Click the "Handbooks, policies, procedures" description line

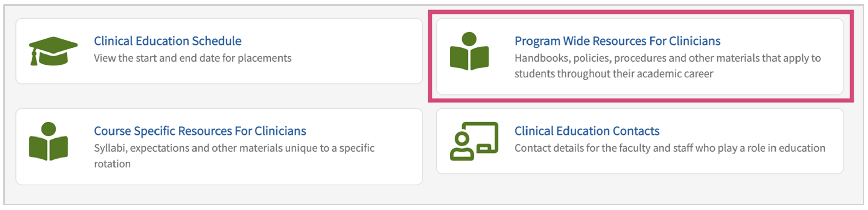(667, 58)
